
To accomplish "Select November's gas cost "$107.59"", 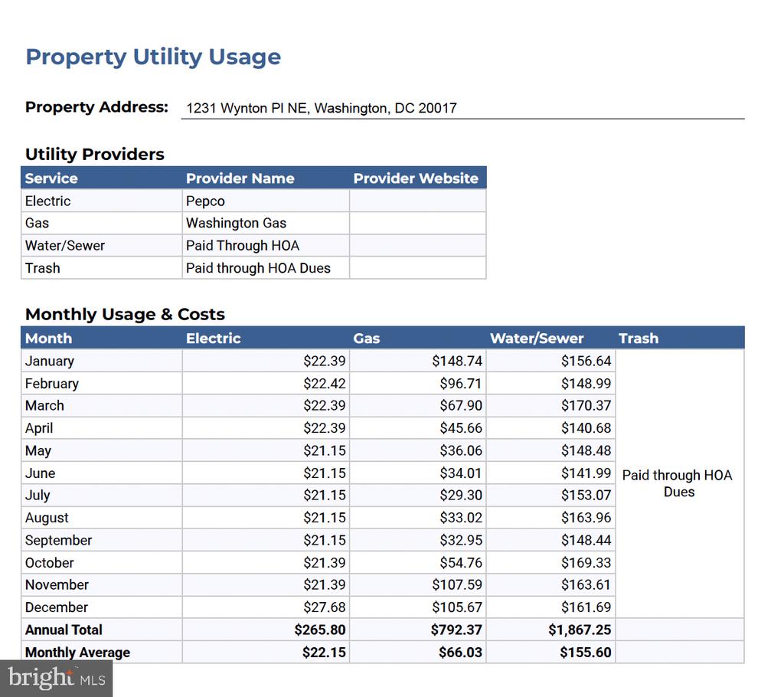I will tap(457, 585).
